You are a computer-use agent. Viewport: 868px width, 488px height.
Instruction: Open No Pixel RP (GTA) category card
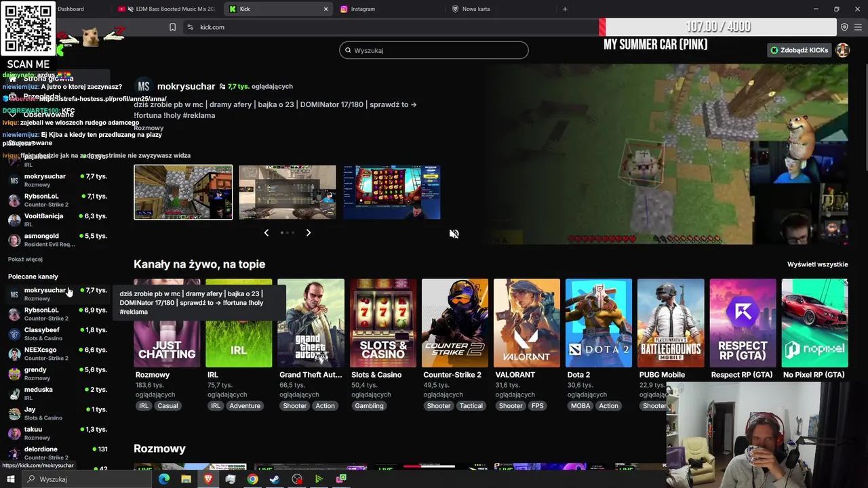[814, 323]
